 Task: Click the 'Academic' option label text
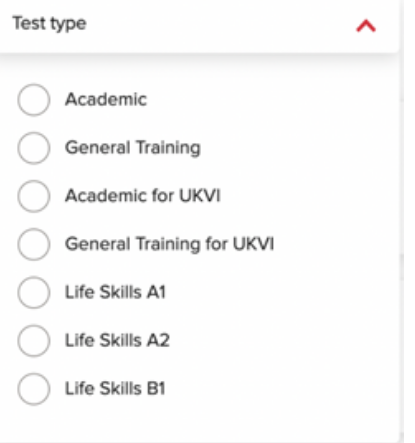click(x=106, y=99)
